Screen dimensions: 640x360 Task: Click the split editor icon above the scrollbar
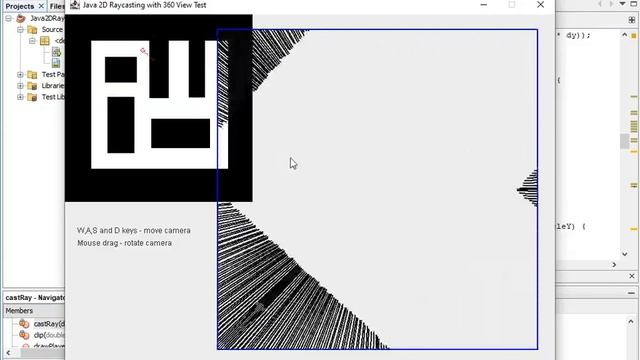coord(632,20)
